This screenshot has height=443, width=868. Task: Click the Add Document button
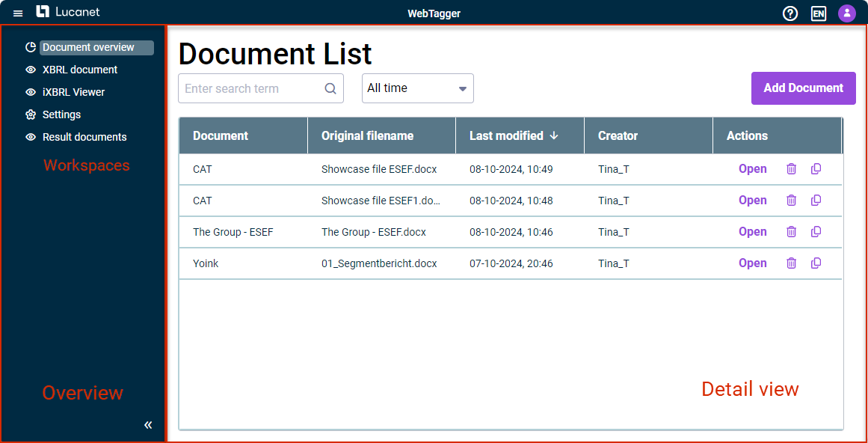coord(803,88)
